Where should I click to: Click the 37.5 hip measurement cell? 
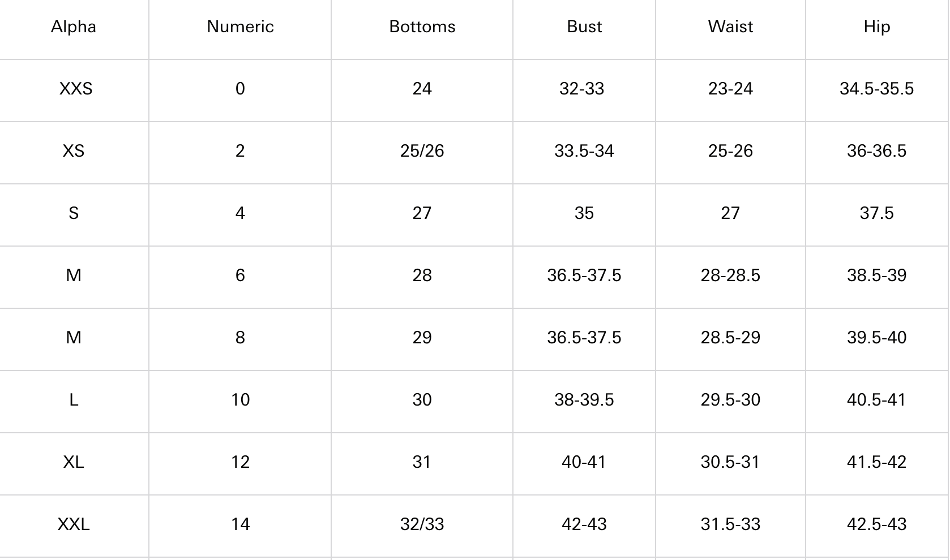tap(876, 213)
